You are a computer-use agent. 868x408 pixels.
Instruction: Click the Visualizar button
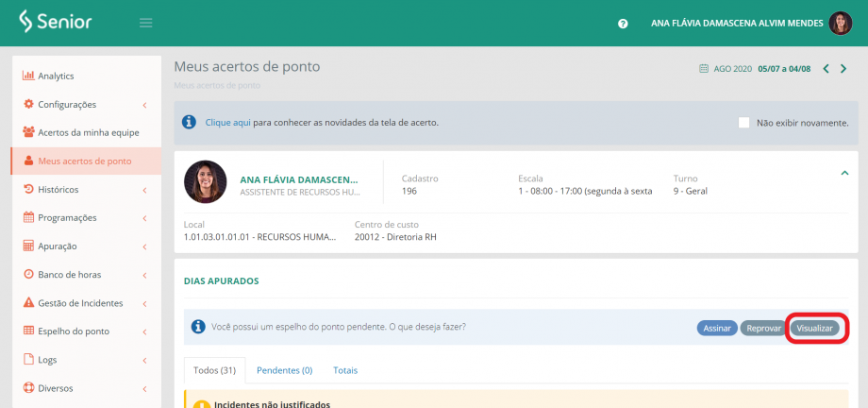pyautogui.click(x=815, y=328)
